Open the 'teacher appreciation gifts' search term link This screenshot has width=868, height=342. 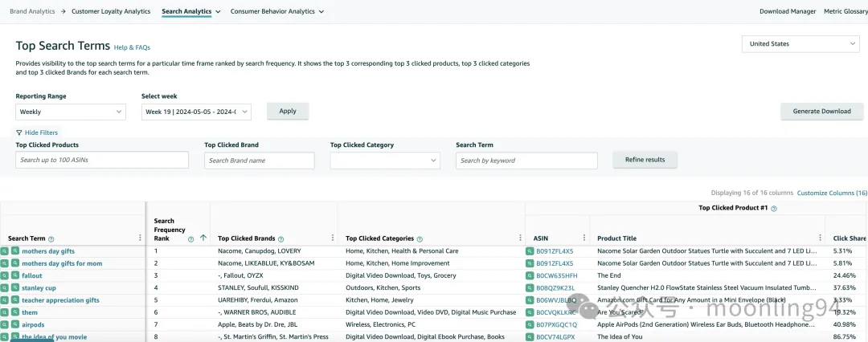point(61,300)
